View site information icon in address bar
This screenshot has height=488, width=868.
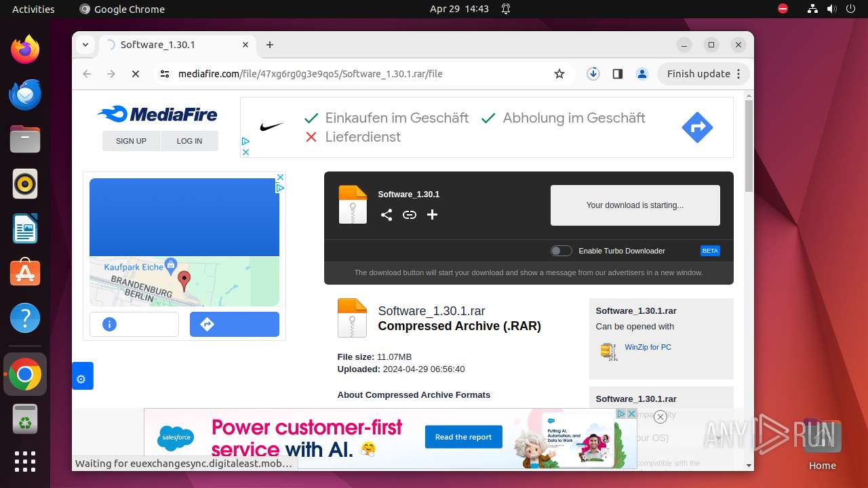coord(165,74)
